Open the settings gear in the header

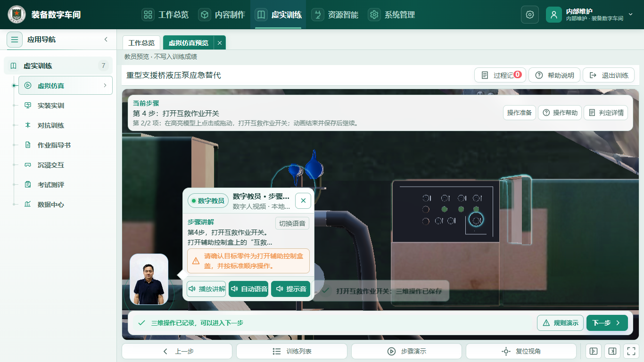(x=529, y=15)
